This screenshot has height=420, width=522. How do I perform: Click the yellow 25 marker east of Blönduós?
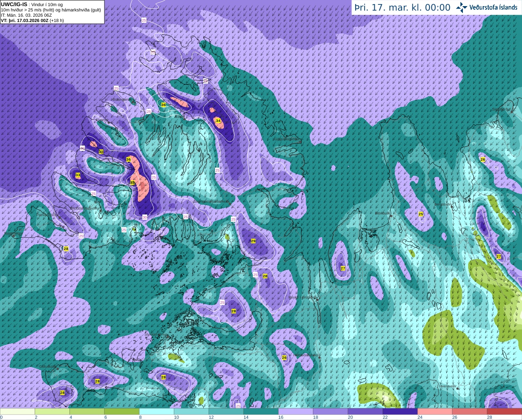coord(421,214)
